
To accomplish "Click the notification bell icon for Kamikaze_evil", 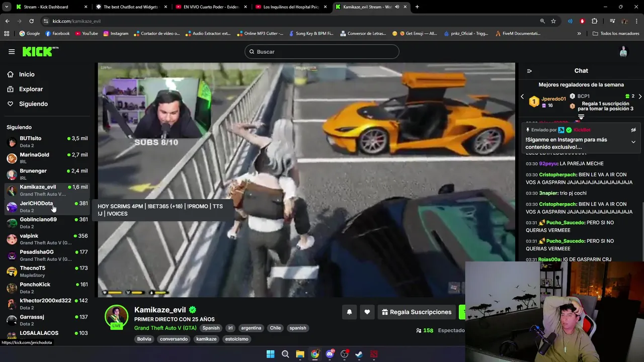I will pos(349,312).
